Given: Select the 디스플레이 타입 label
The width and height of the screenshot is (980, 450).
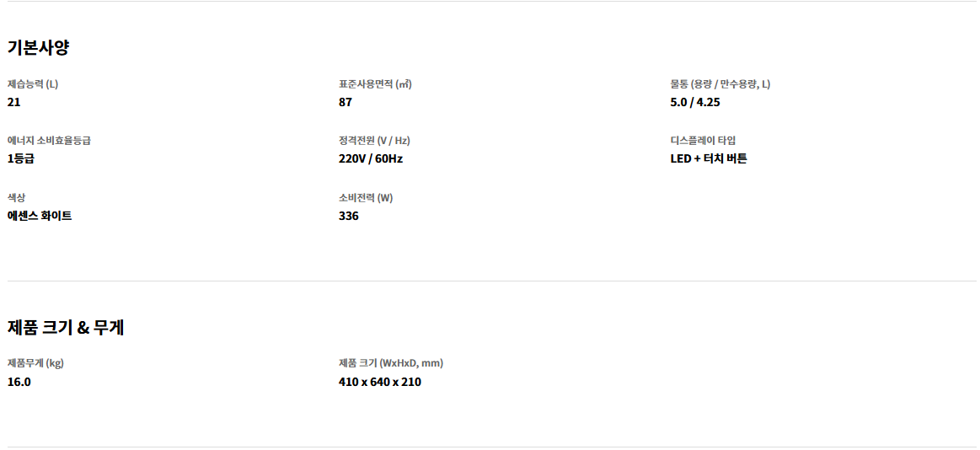Looking at the screenshot, I should coord(703,141).
